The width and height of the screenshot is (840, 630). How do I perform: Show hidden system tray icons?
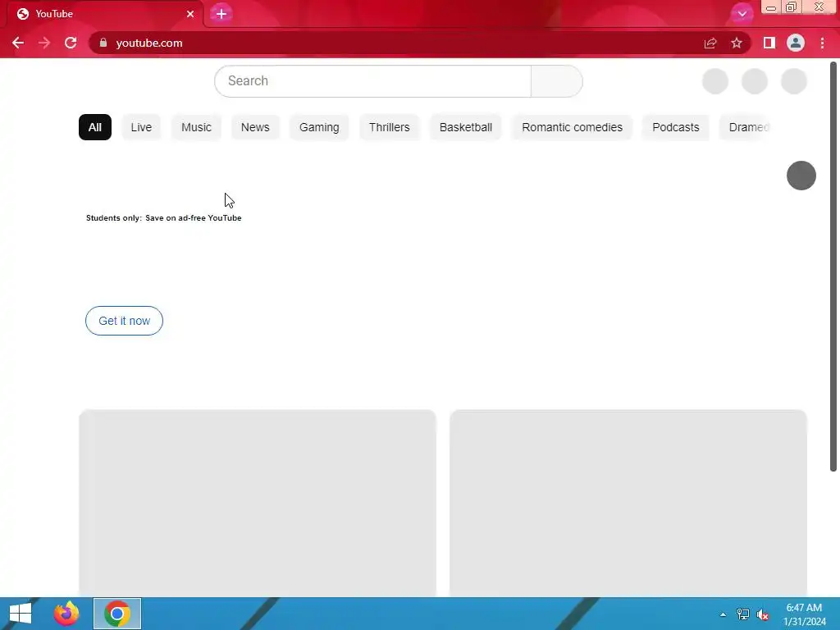click(724, 614)
